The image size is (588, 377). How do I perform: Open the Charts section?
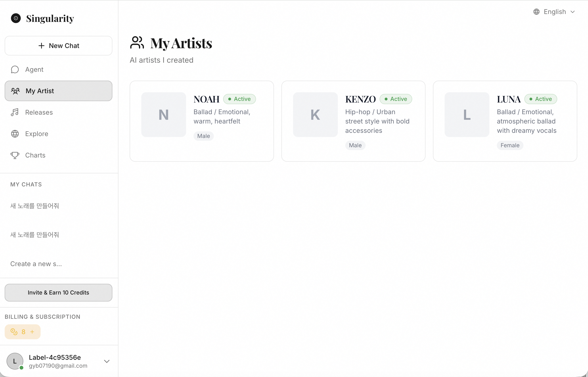coord(35,155)
